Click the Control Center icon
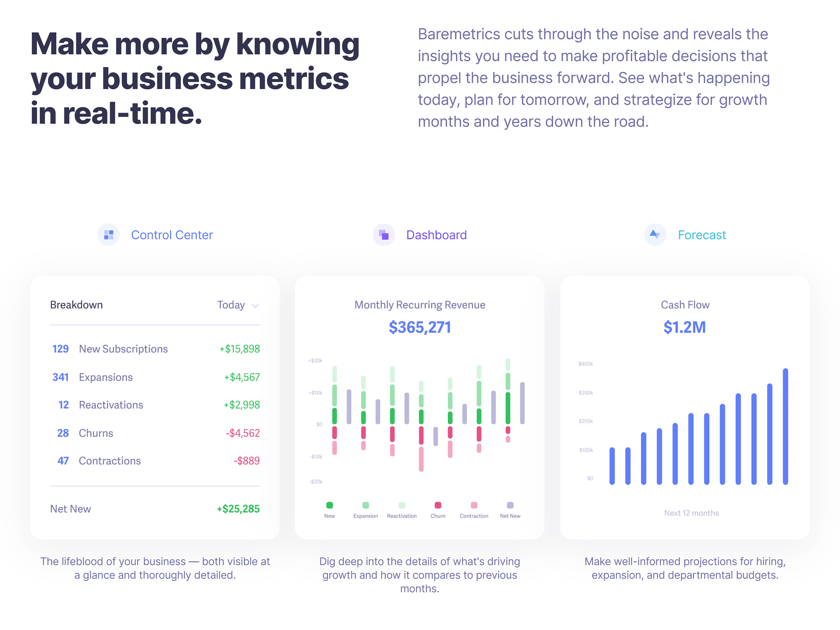The height and width of the screenshot is (630, 840). point(109,234)
